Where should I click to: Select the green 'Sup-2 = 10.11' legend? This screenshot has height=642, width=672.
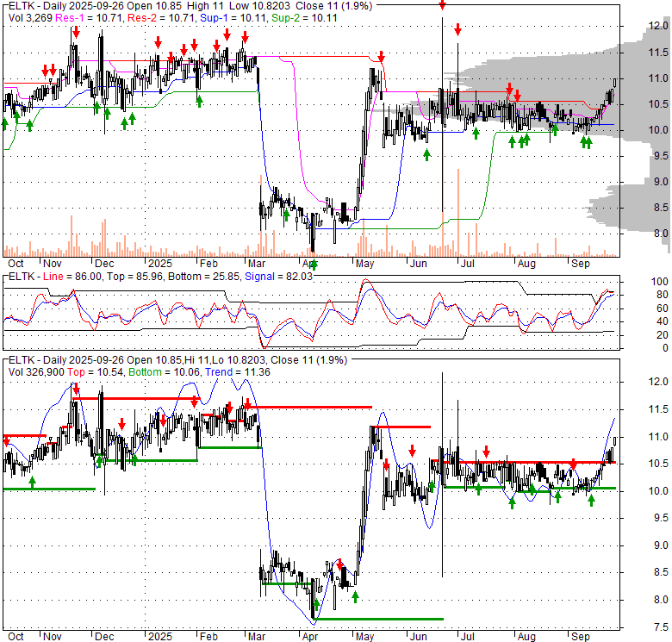point(304,18)
